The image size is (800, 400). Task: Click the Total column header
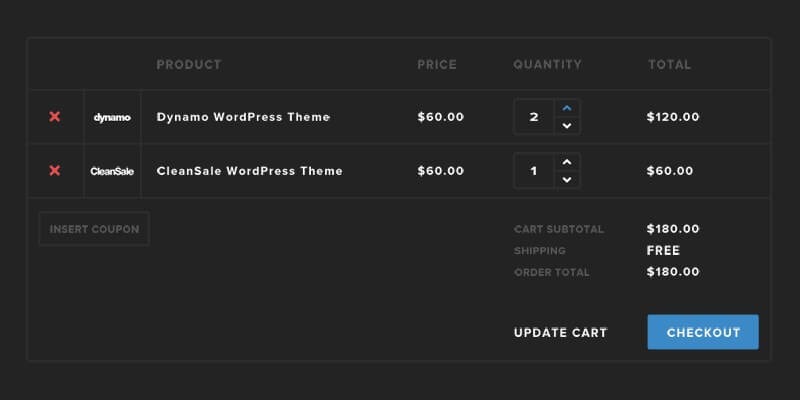point(669,65)
